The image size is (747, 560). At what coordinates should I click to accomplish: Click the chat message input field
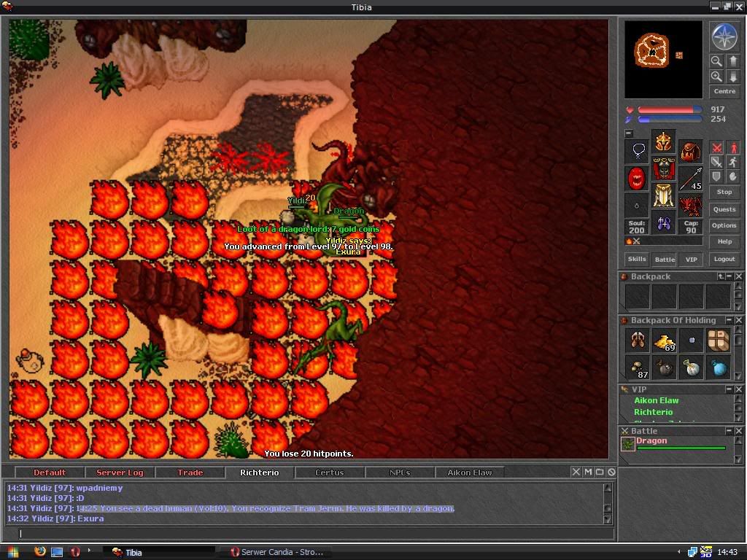[316, 534]
